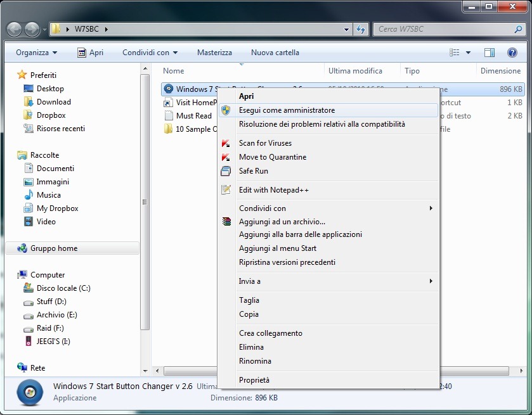The width and height of the screenshot is (532, 415).
Task: Click the Rete network icon
Action: [x=22, y=367]
